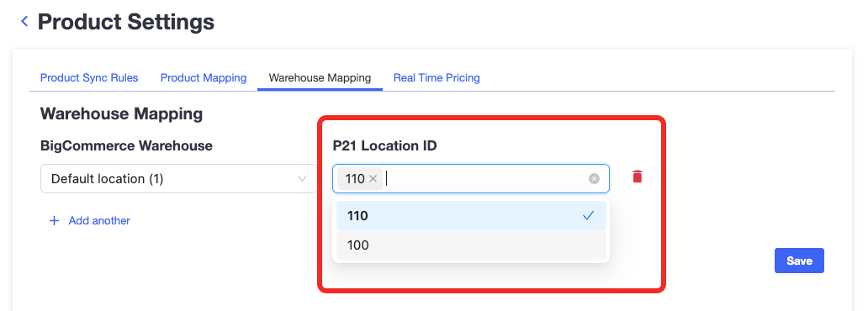The width and height of the screenshot is (868, 311).
Task: Go back using the chevron beside Product Settings
Action: point(24,22)
